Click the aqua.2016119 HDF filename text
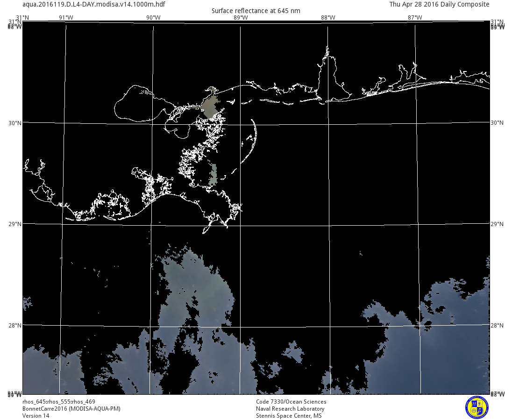Screen dimensions: 512x420 [93, 4]
